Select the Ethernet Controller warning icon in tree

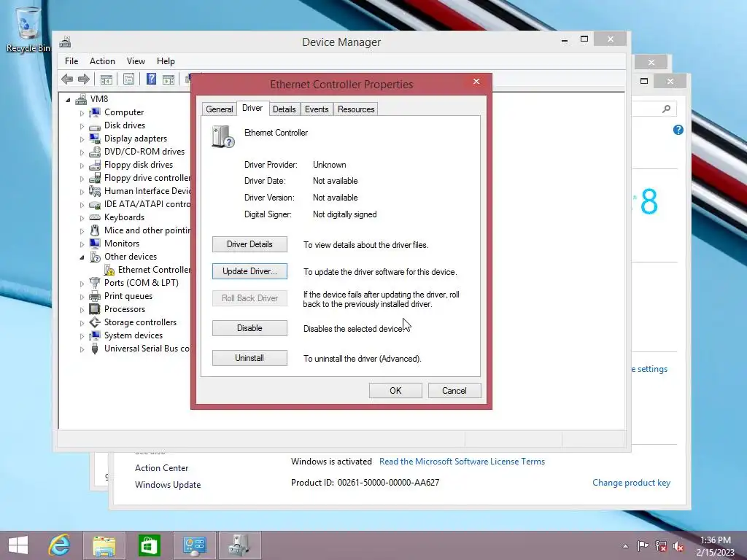pyautogui.click(x=109, y=270)
